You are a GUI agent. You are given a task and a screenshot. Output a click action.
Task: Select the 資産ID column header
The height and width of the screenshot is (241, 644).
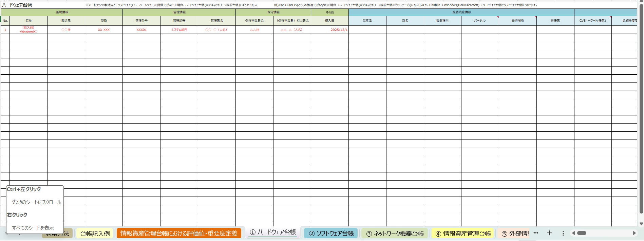[367, 21]
